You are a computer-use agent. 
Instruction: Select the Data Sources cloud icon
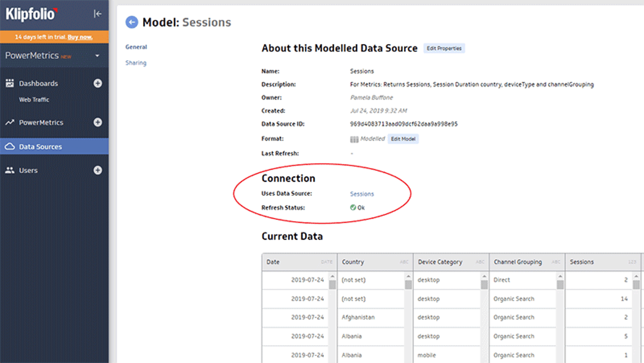[x=10, y=146]
